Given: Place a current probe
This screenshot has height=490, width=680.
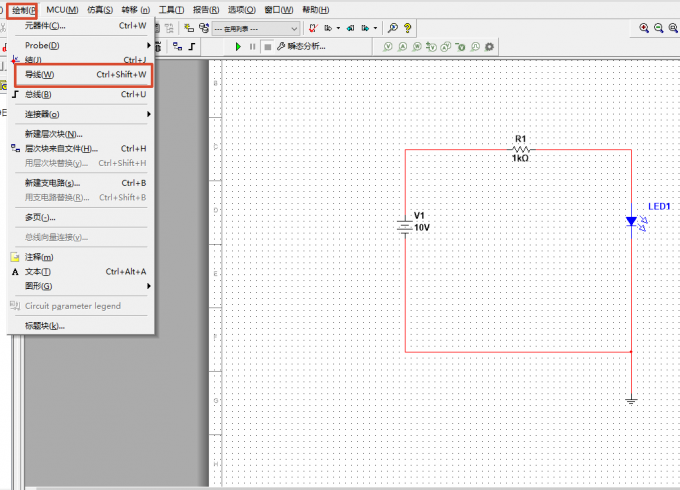Looking at the screenshot, I should tap(402, 46).
